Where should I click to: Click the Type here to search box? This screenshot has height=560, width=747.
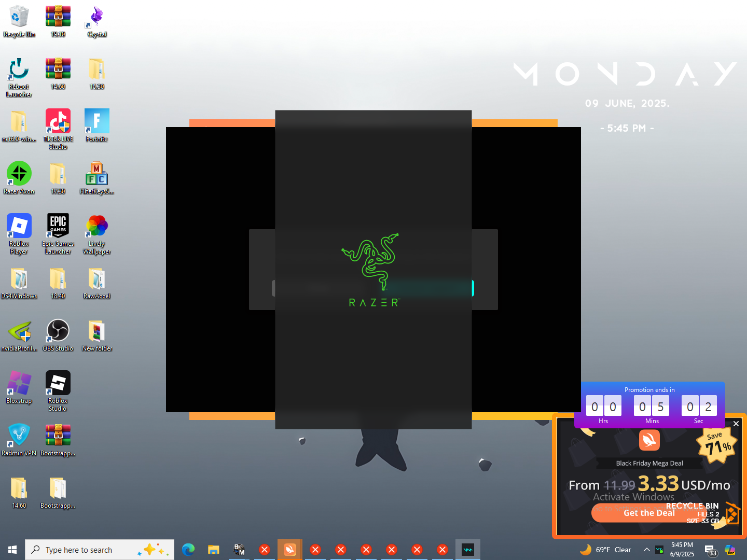(x=100, y=550)
